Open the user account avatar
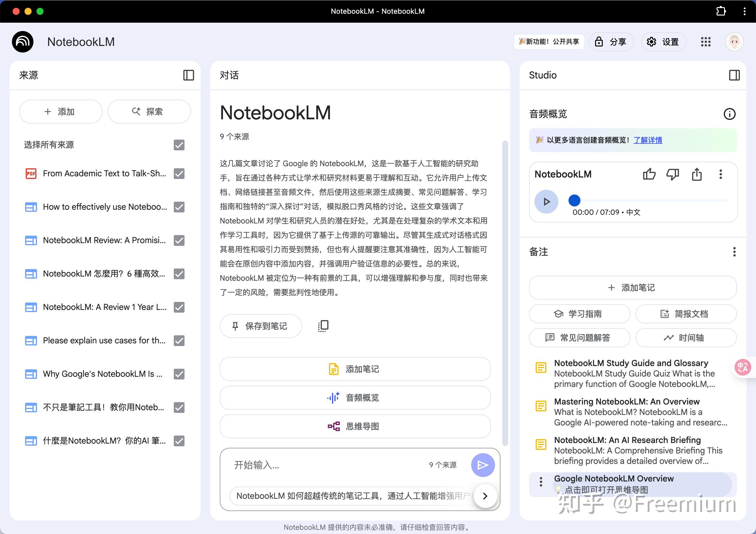Screen dimensions: 756x534 (734, 42)
